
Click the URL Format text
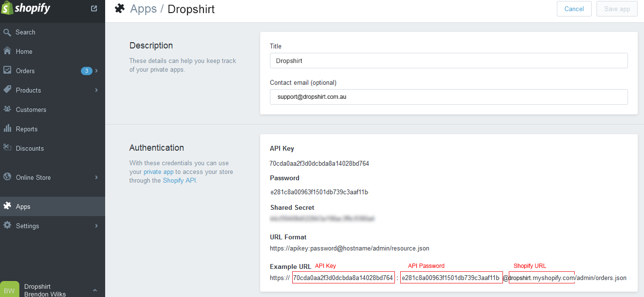coord(349,249)
